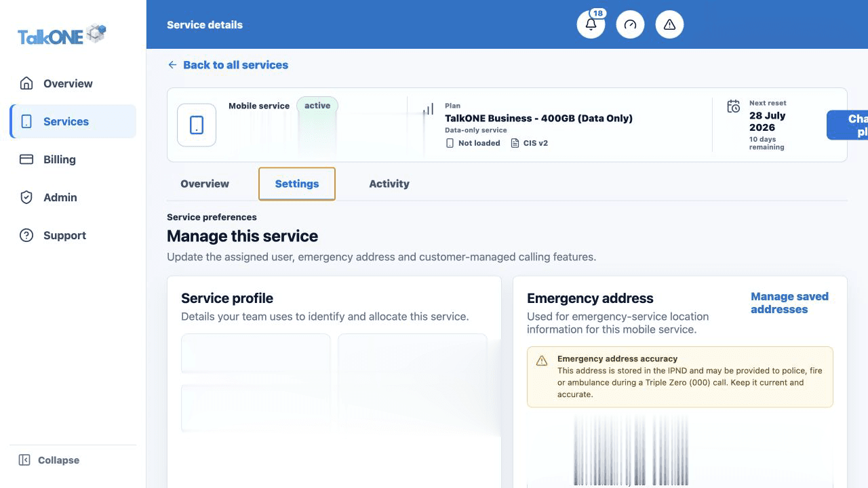
Task: Go to Overview in the sidebar
Action: tap(73, 83)
